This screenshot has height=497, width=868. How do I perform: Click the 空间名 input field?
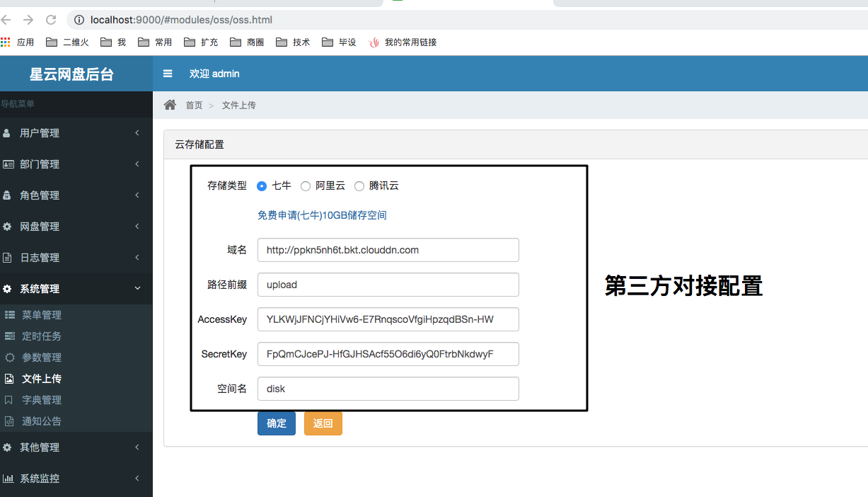[388, 389]
